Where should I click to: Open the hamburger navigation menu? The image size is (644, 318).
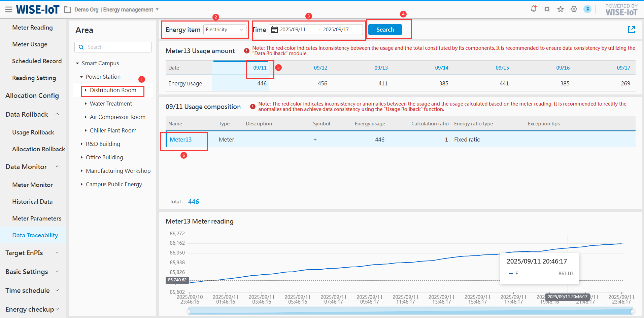9,9
